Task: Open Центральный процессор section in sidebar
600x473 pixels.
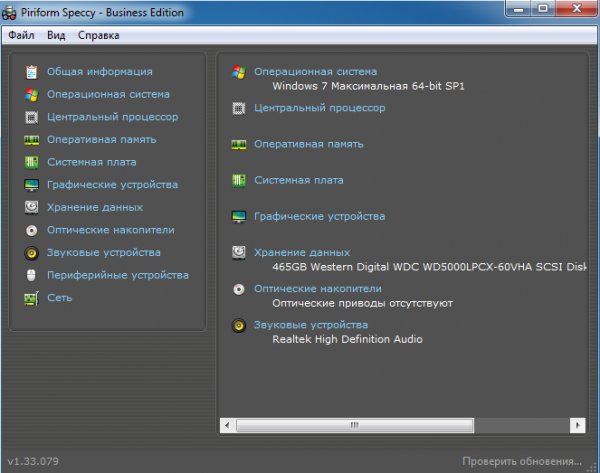Action: coord(112,117)
